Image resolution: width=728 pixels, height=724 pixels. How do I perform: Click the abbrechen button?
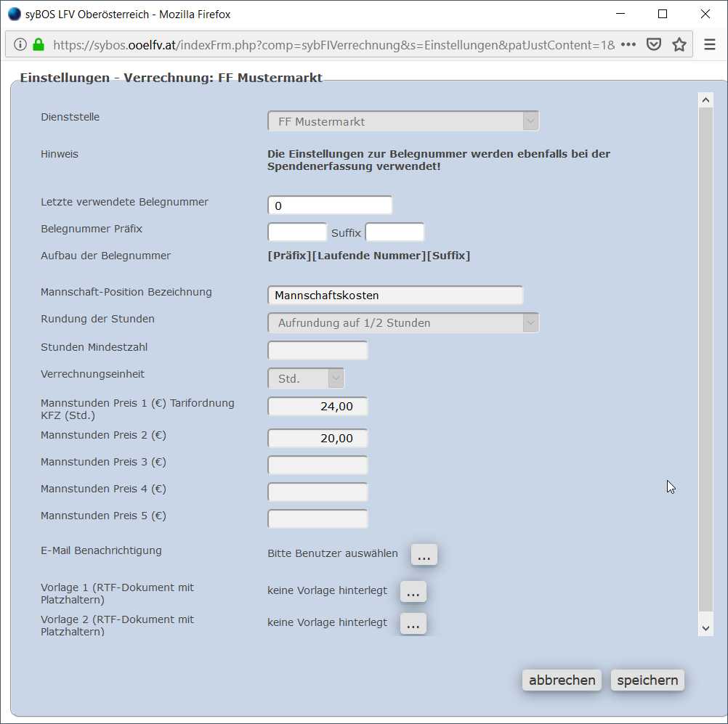562,680
